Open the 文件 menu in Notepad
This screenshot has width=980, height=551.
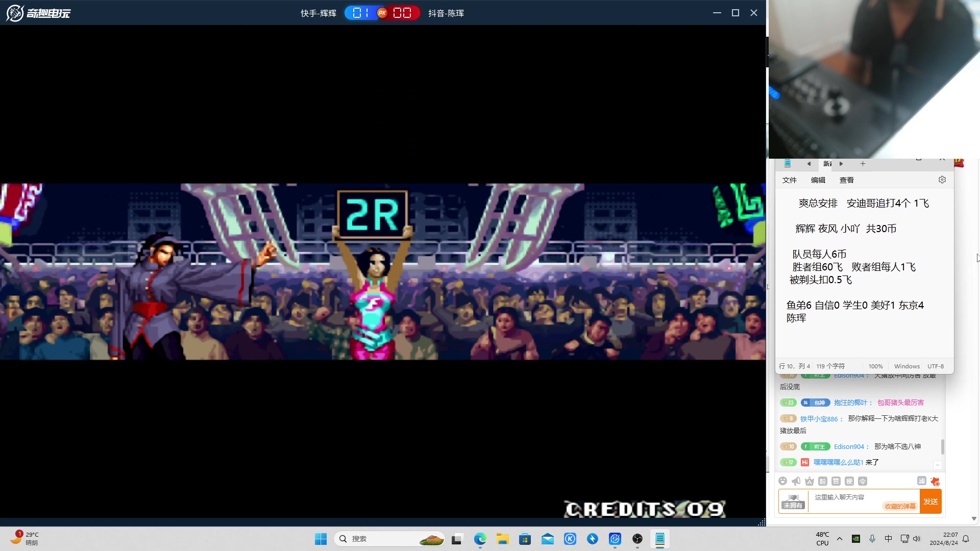tap(789, 180)
